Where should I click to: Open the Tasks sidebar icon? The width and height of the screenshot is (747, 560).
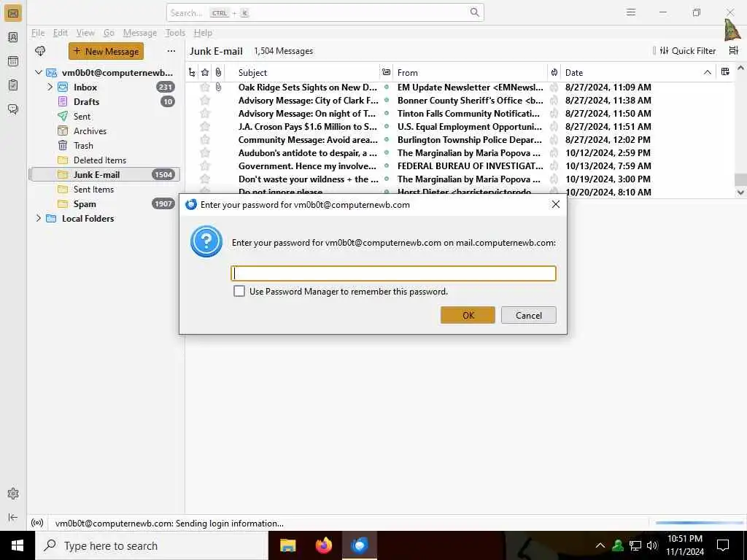coord(13,85)
